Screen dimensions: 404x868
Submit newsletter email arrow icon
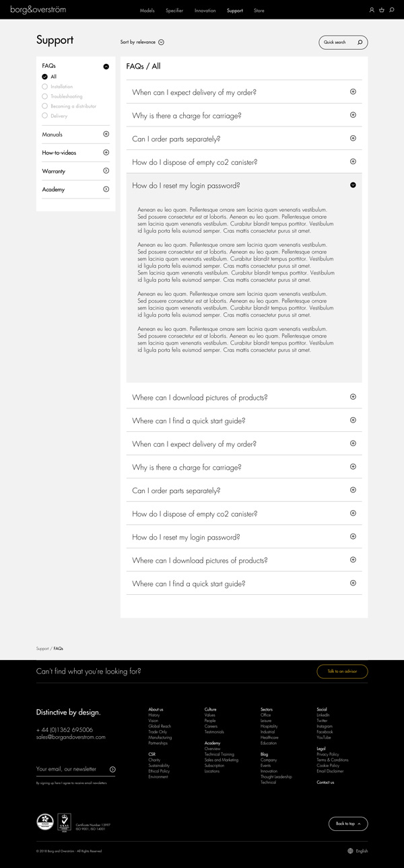(112, 769)
